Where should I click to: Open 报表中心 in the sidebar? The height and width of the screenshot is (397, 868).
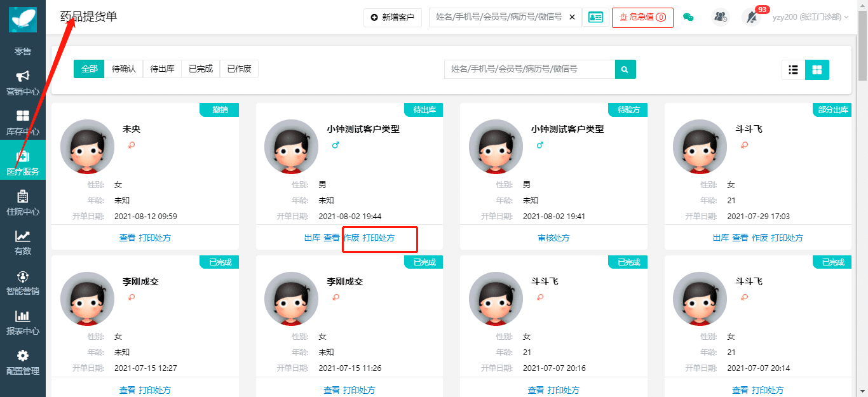[x=23, y=323]
